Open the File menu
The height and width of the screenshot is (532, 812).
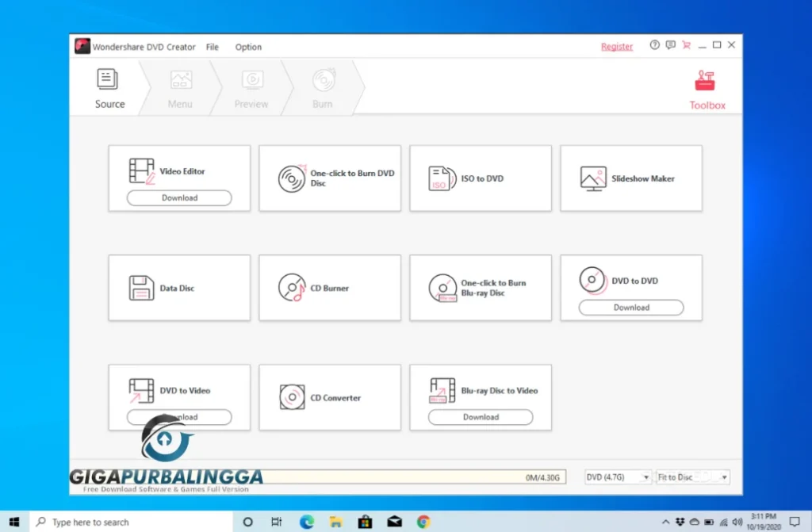pyautogui.click(x=212, y=47)
